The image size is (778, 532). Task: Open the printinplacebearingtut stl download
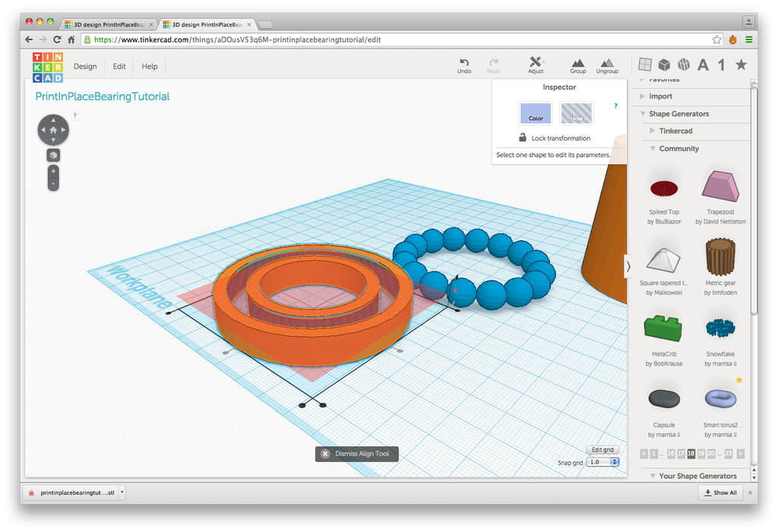pyautogui.click(x=71, y=492)
